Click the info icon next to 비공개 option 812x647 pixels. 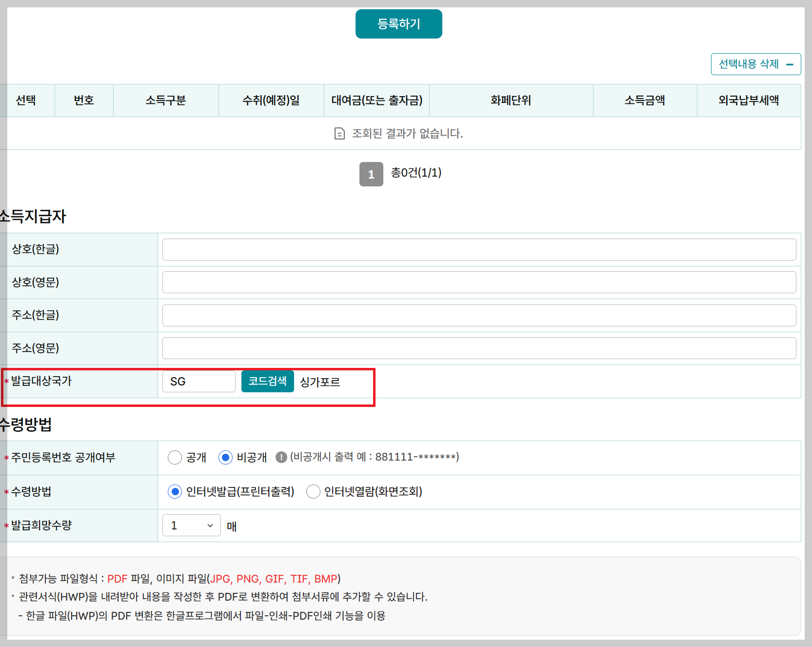281,457
